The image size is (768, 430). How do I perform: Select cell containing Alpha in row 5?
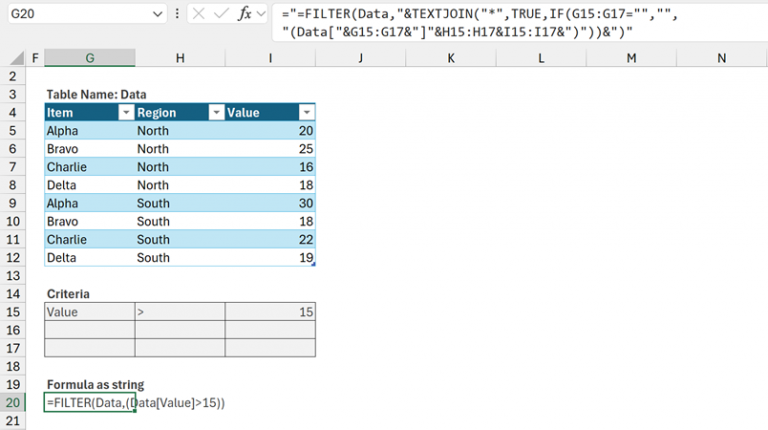coord(89,131)
